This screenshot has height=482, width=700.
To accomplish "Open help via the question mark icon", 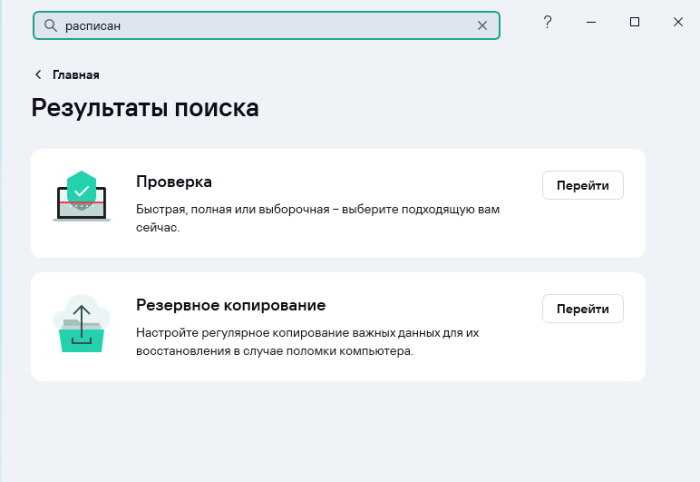I will (547, 22).
